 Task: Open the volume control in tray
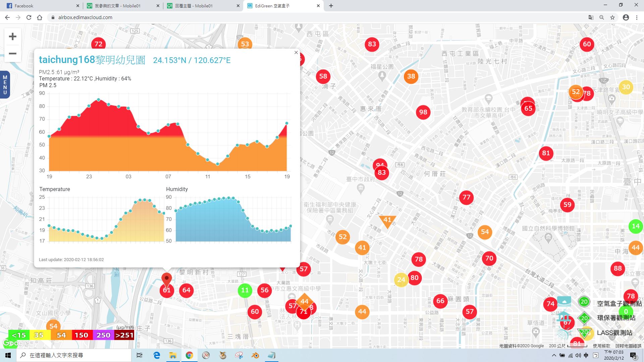pos(578,355)
